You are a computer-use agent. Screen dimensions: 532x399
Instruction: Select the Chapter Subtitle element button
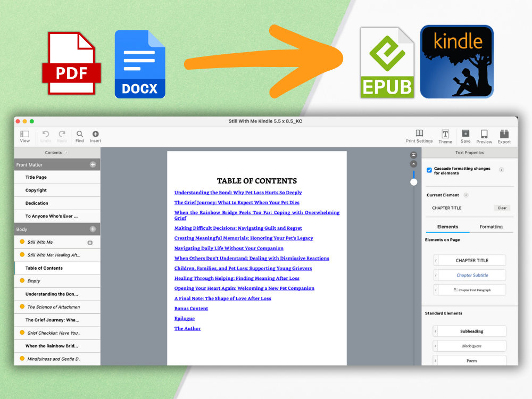click(472, 275)
